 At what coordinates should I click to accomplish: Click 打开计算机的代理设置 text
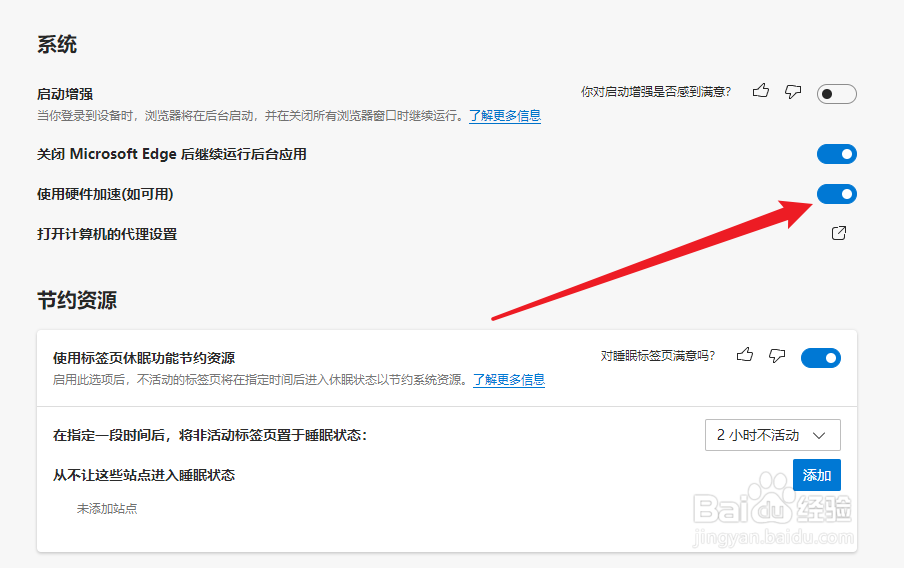pos(107,234)
